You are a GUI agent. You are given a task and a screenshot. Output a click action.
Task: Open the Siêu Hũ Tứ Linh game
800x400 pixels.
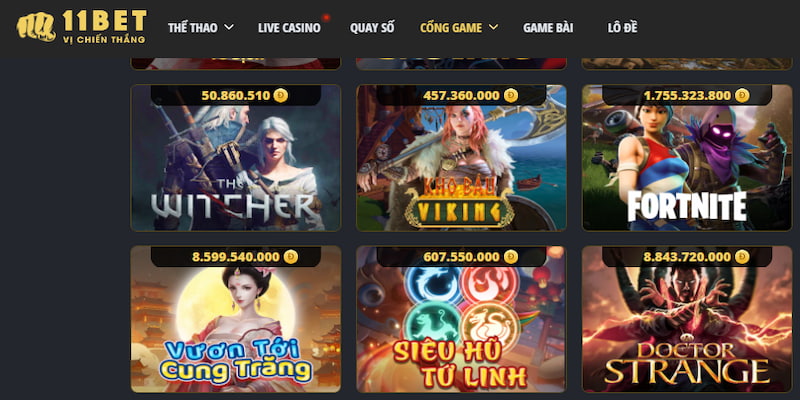[x=461, y=319]
